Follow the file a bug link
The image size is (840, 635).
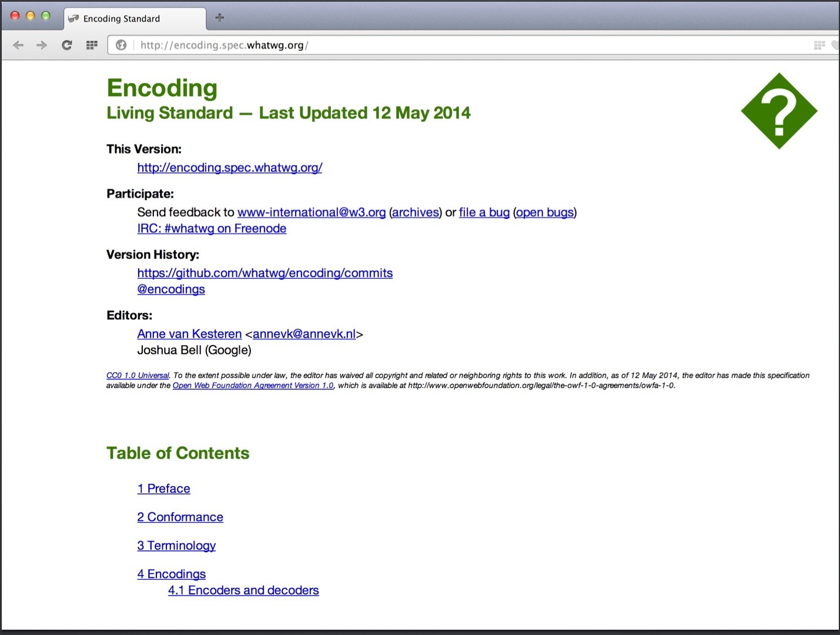pos(484,212)
